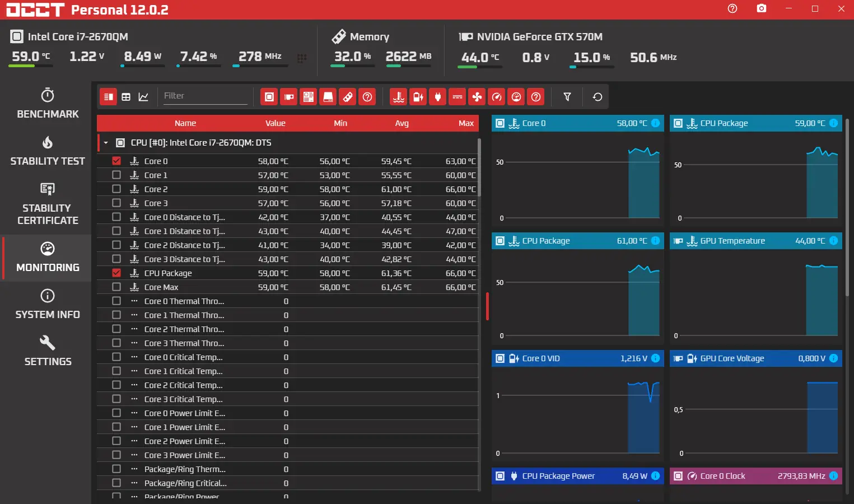Select the Core 2 Distance to Tj... row name
The width and height of the screenshot is (854, 504).
click(185, 245)
